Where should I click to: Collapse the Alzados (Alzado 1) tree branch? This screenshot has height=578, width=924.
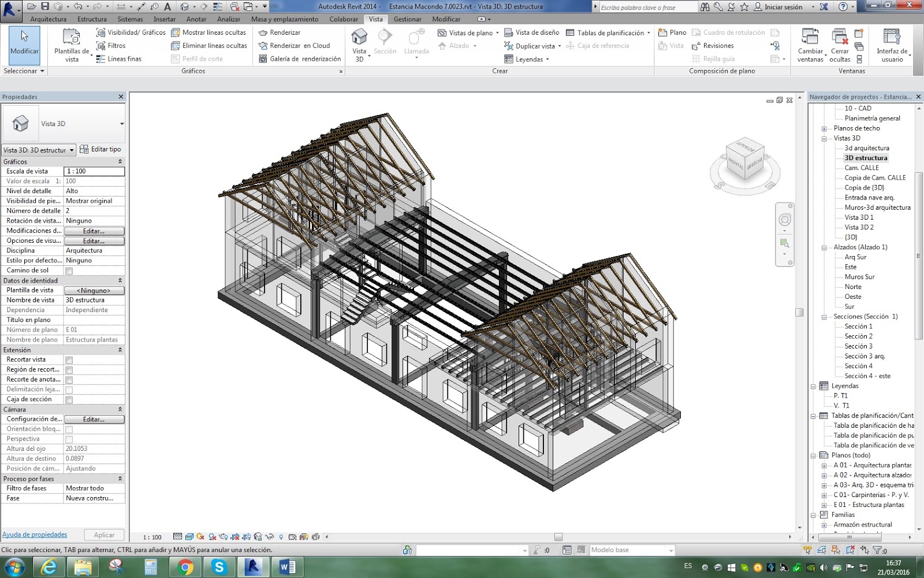pos(825,247)
